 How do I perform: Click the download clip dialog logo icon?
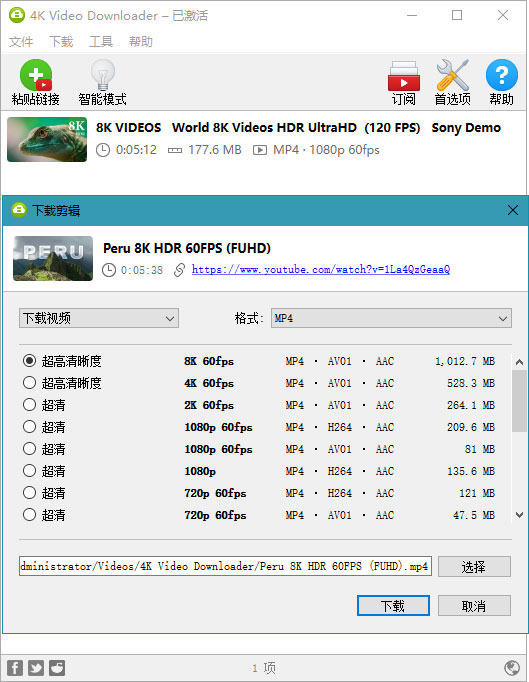(19, 210)
